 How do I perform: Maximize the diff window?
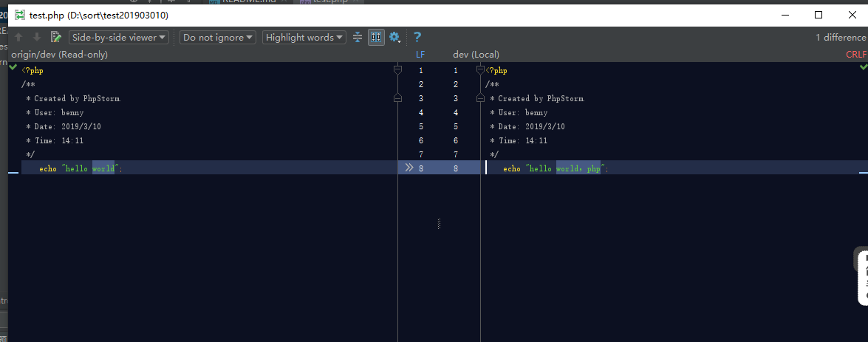(x=819, y=15)
